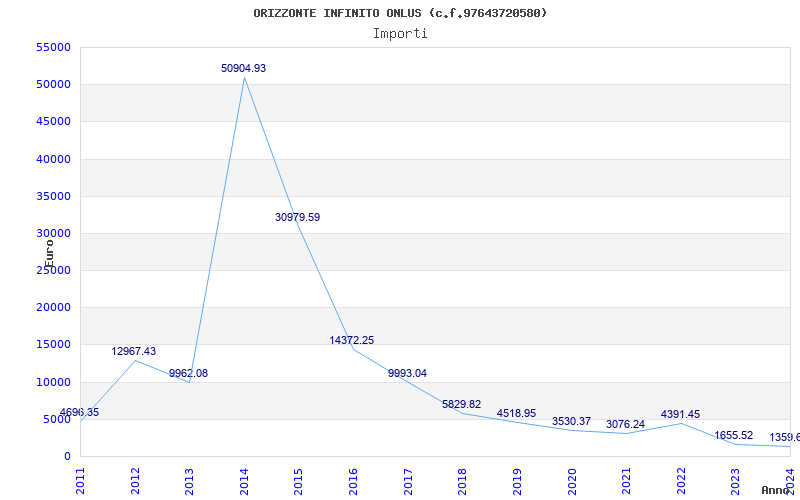The image size is (800, 500).
Task: Click the 2020 x-axis label
Action: pos(571,481)
